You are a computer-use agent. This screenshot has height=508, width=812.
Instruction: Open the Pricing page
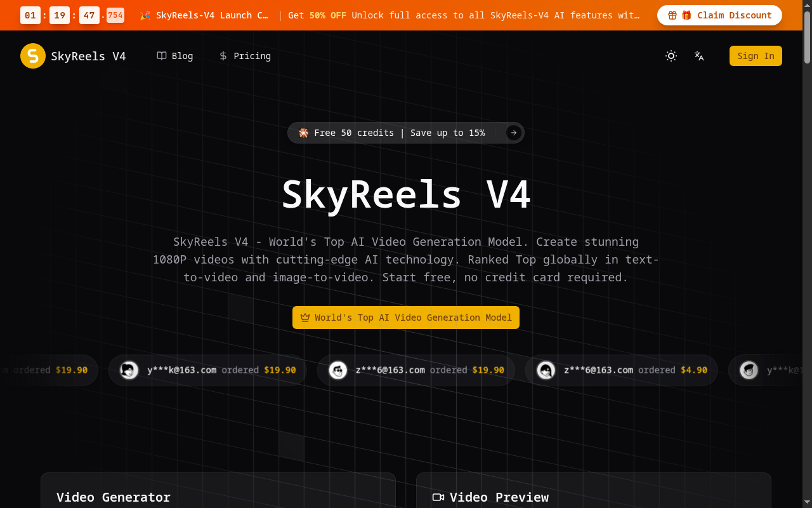pos(245,56)
